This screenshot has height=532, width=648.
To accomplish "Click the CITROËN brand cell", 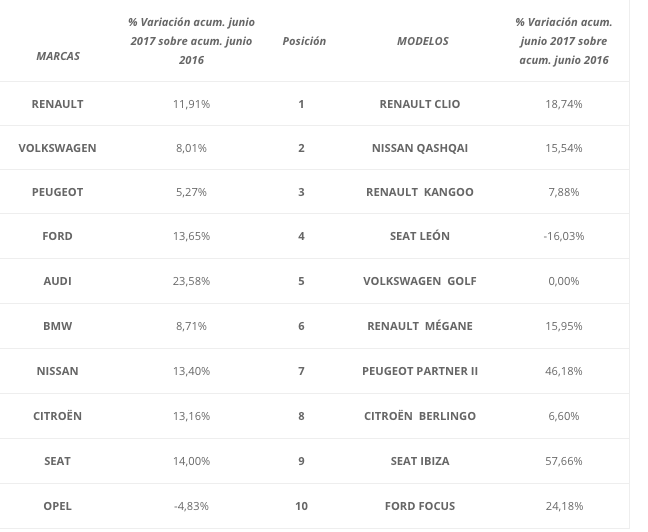I will click(x=57, y=416).
